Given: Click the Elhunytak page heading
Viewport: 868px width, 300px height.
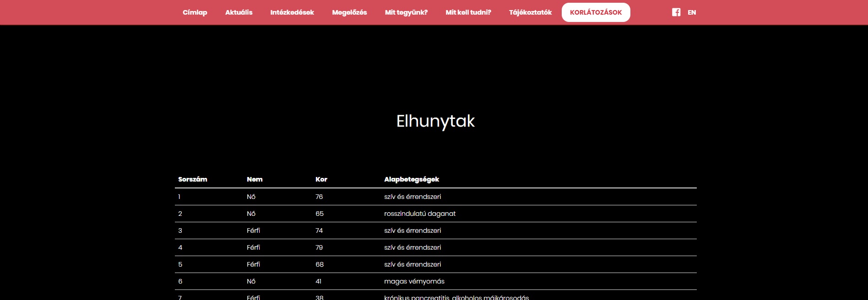Looking at the screenshot, I should coord(435,121).
